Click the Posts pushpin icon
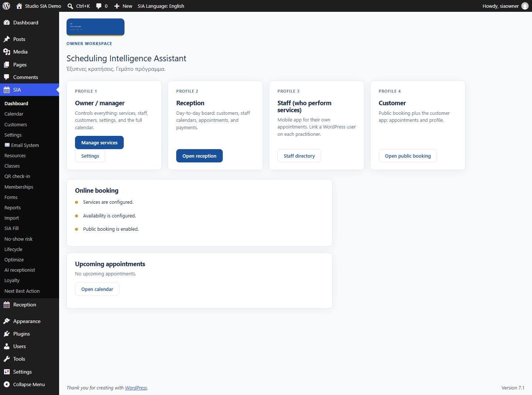This screenshot has height=395, width=532. click(x=7, y=39)
